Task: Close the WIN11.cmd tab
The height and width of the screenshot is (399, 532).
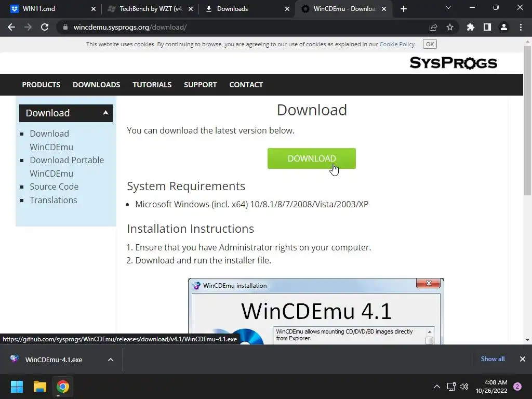Action: pyautogui.click(x=94, y=9)
